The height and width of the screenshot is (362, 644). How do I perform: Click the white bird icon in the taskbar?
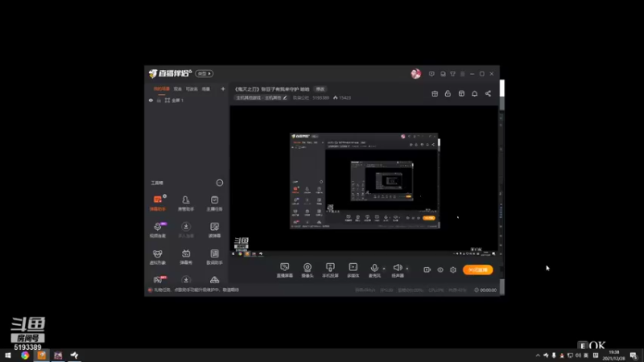click(74, 356)
